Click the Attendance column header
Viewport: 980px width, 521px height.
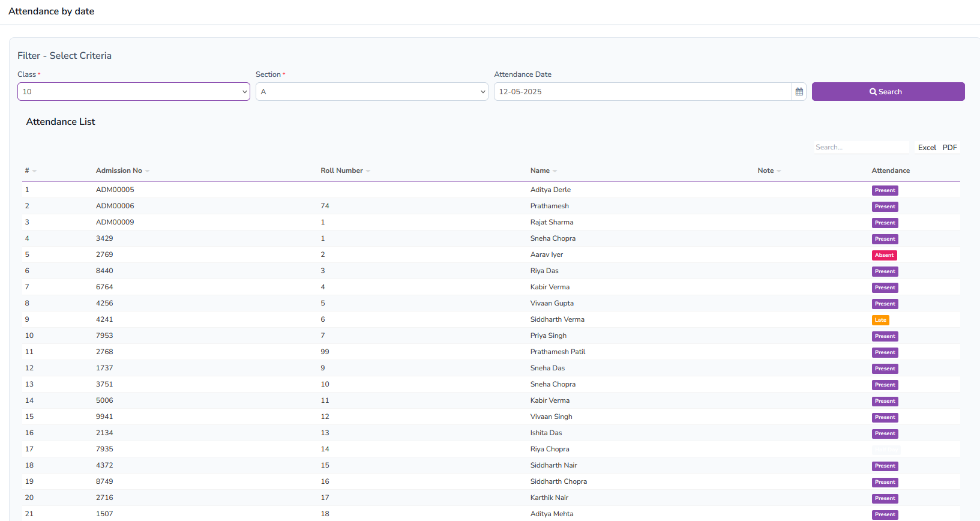click(x=891, y=170)
